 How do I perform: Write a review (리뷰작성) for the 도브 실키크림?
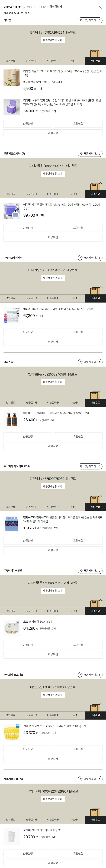[x=53, y=654]
